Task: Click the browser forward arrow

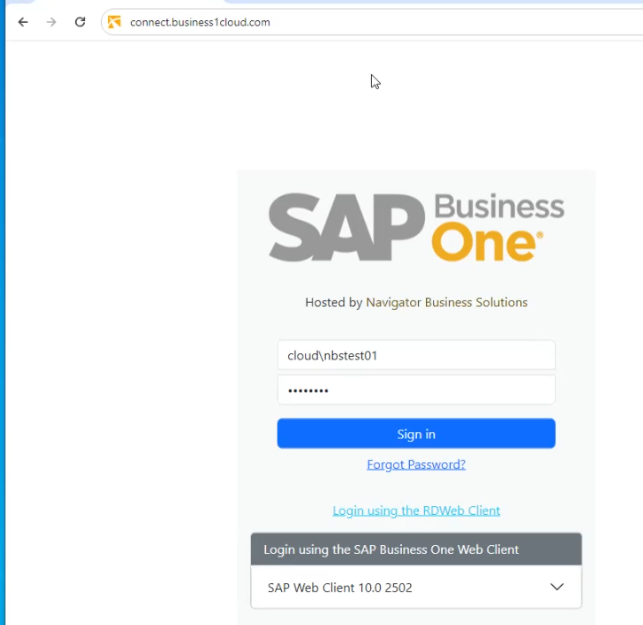Action: 51,22
